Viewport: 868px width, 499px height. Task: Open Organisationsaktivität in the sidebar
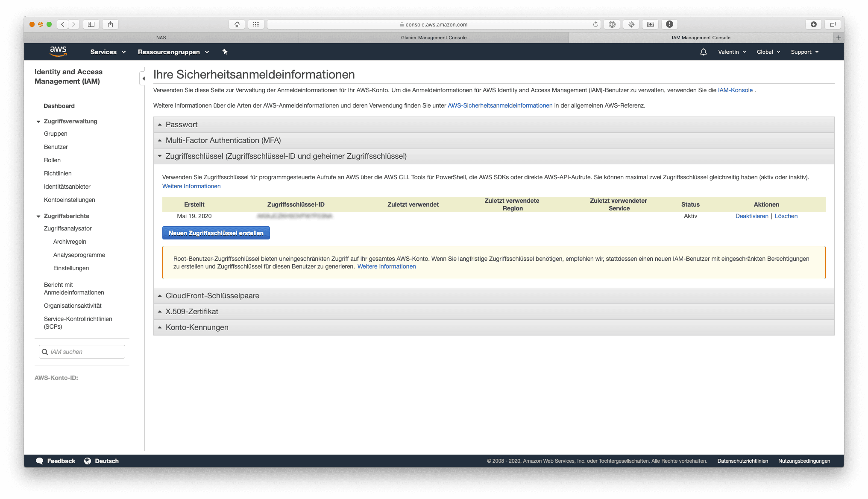[x=73, y=306]
